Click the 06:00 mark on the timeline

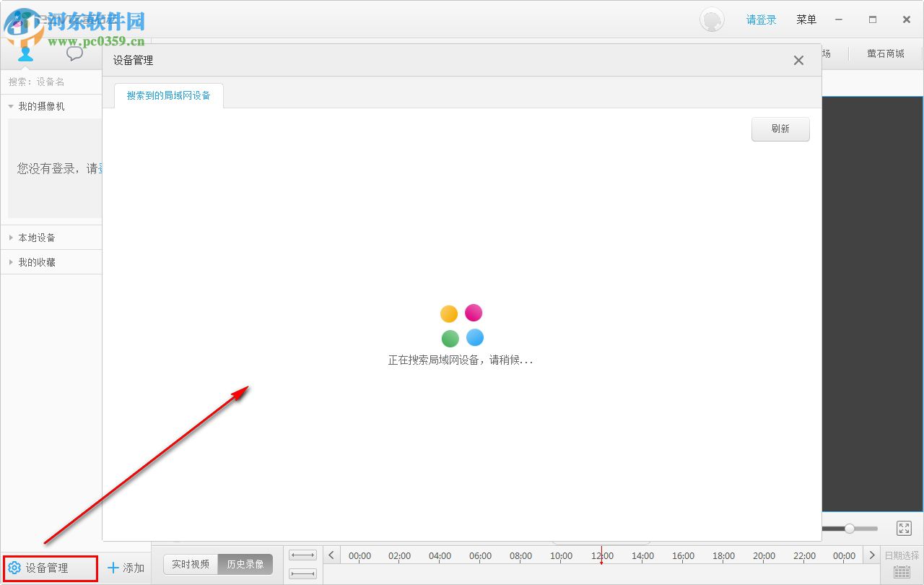tap(480, 556)
